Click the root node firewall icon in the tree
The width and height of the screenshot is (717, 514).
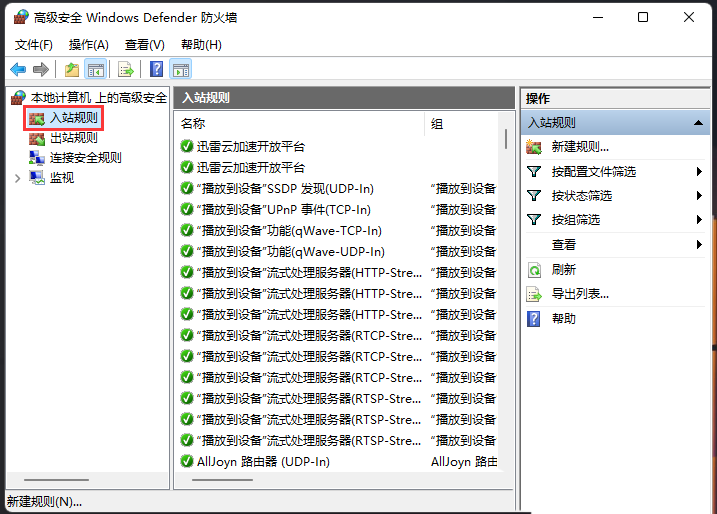19,97
